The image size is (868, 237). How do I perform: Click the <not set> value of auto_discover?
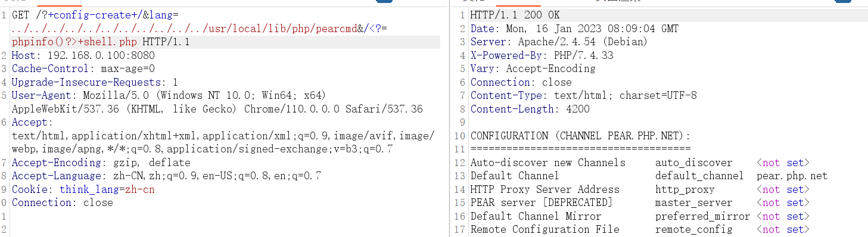tap(783, 163)
